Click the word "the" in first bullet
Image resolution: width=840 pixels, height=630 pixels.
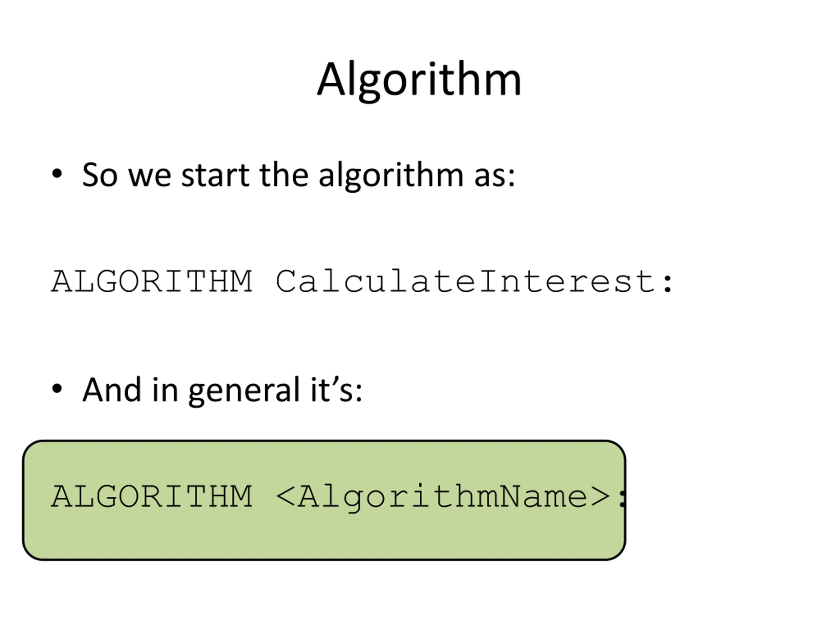(284, 175)
